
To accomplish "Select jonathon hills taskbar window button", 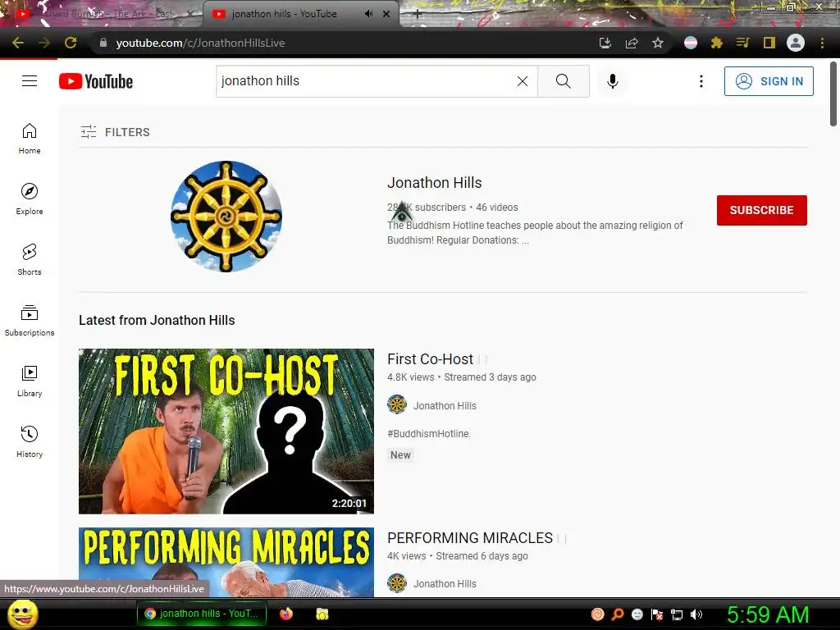I will [x=202, y=614].
